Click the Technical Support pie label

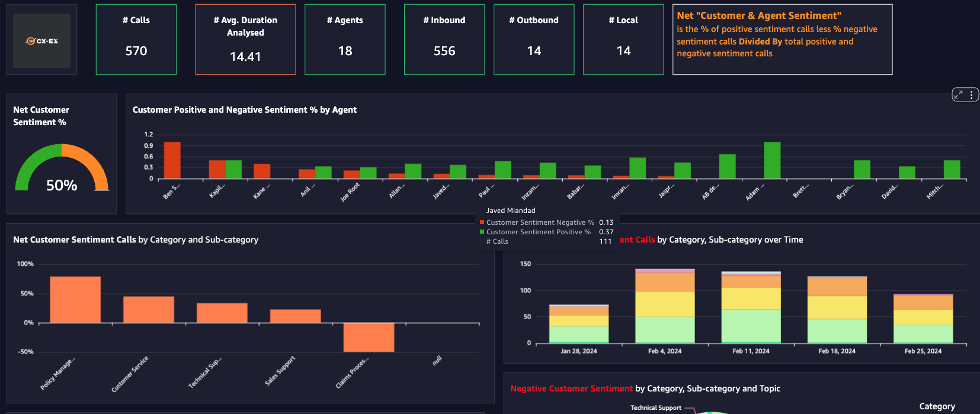(x=656, y=407)
